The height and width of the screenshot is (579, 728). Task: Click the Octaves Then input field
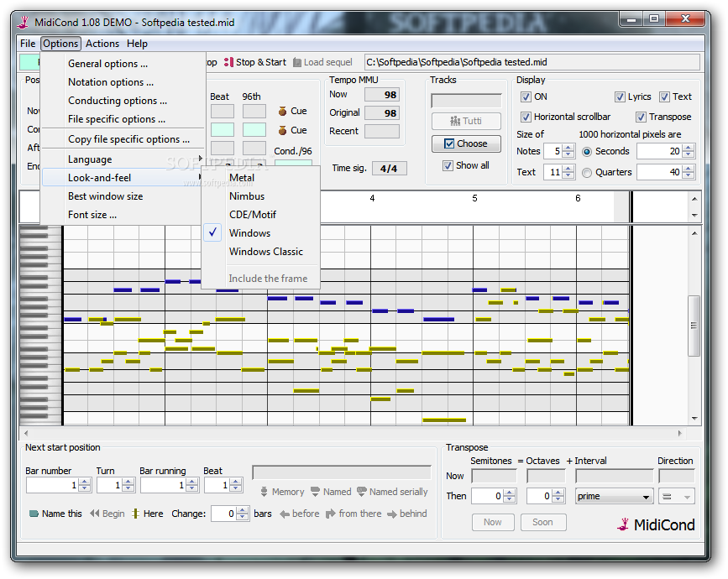540,497
